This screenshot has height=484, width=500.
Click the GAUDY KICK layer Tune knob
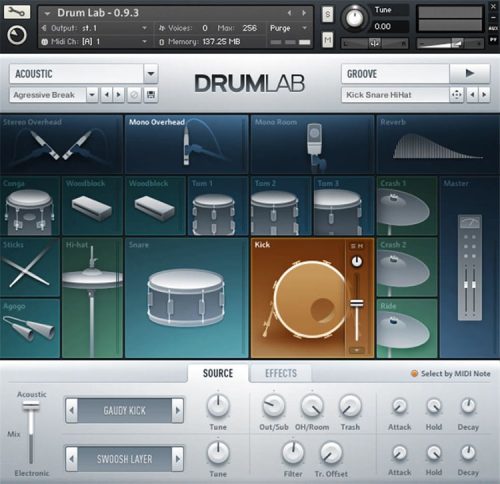tap(218, 405)
